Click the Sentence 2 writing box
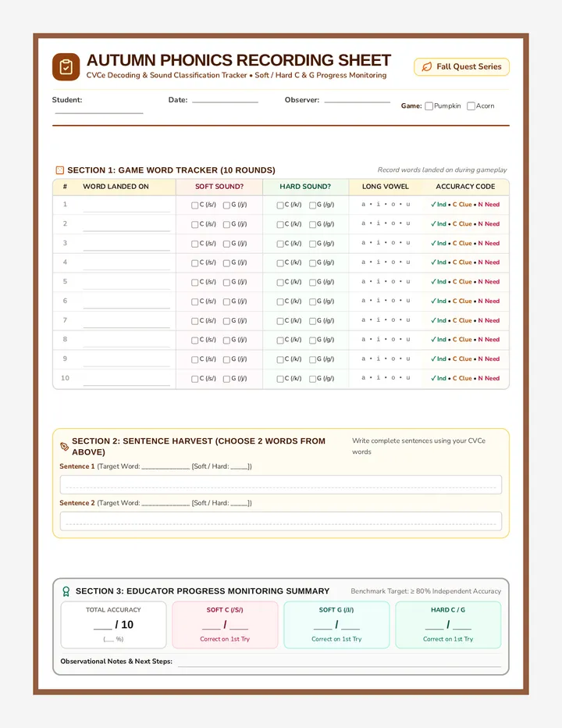562x728 pixels. tap(281, 521)
